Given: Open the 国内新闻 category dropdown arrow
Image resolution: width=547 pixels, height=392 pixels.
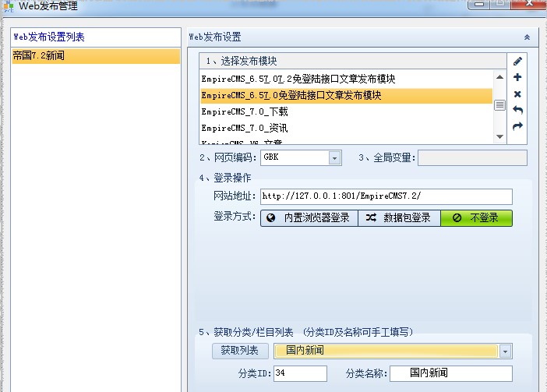Looking at the screenshot, I should coord(505,351).
